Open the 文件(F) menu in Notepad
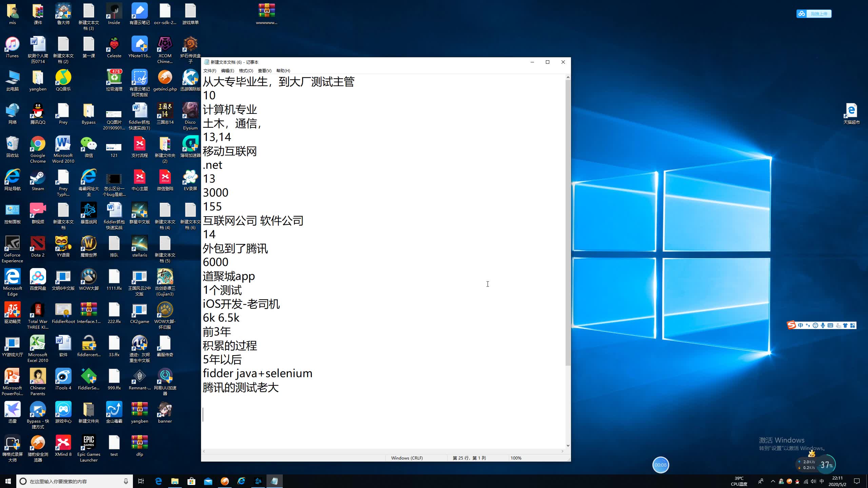 point(210,71)
